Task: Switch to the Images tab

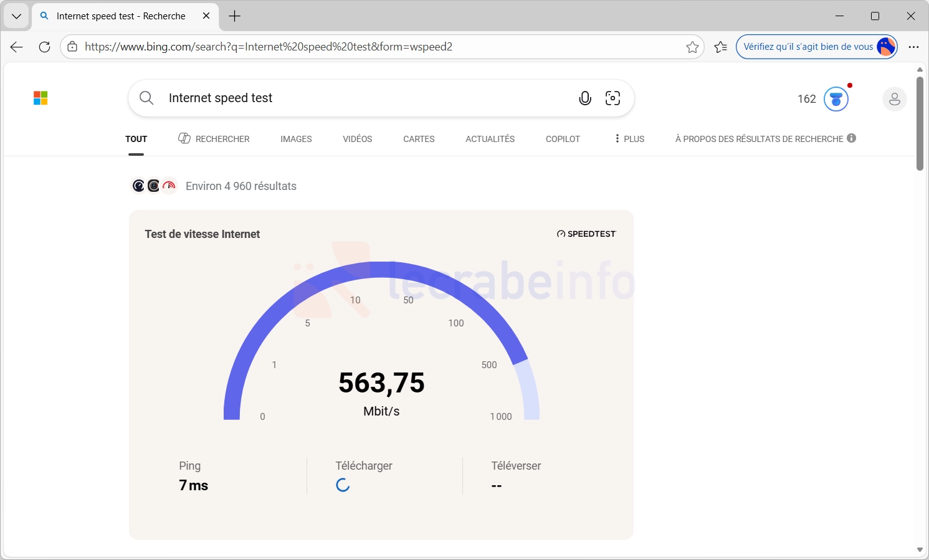Action: tap(296, 139)
